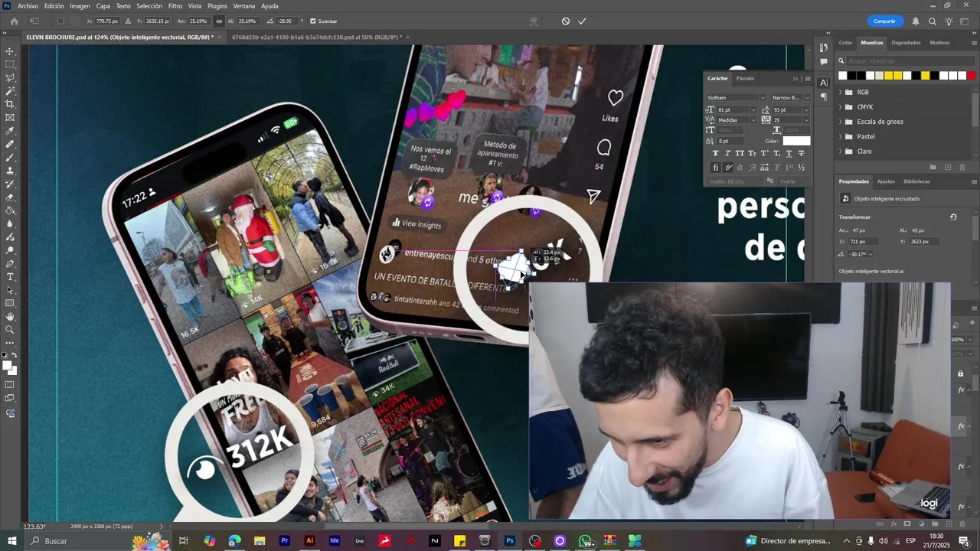The width and height of the screenshot is (980, 551).
Task: Switch to the Párrafo tab
Action: coord(745,78)
